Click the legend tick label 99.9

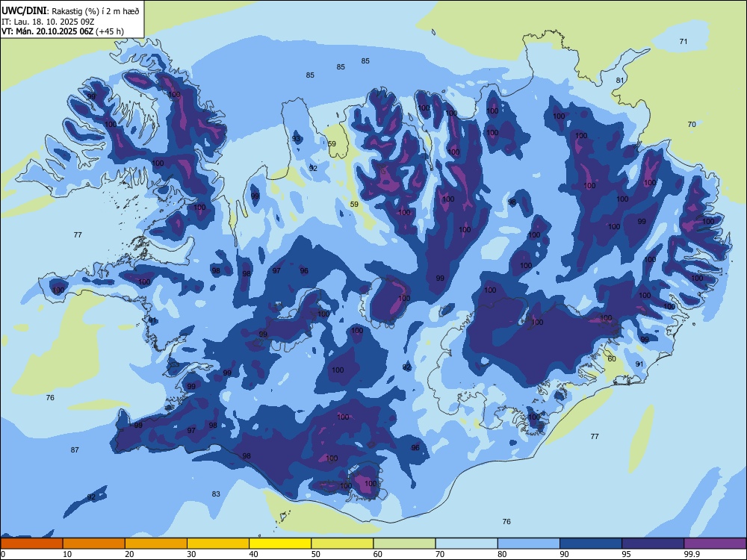[x=691, y=554]
